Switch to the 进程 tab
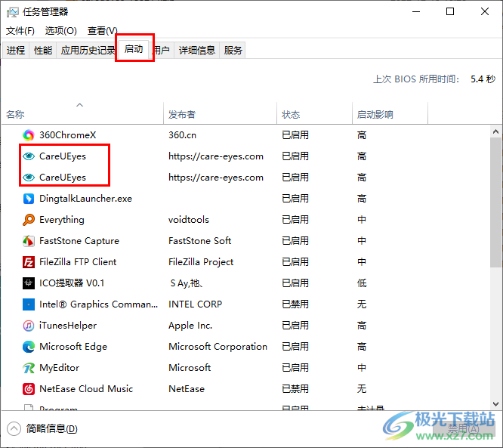The width and height of the screenshot is (503, 448). 16,50
